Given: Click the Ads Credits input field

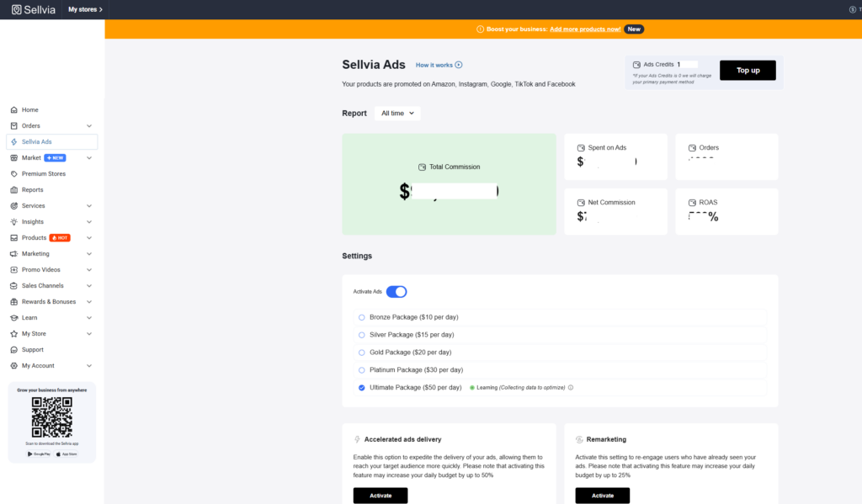Looking at the screenshot, I should [x=687, y=64].
